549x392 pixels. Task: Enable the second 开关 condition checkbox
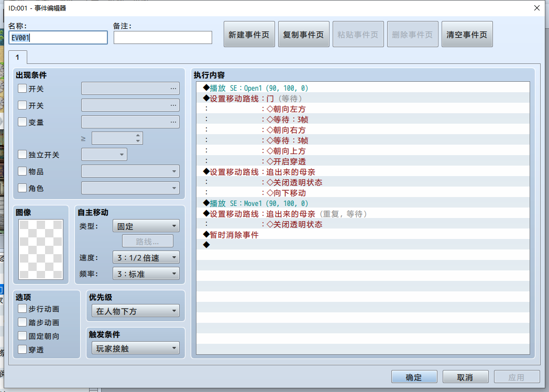(22, 105)
